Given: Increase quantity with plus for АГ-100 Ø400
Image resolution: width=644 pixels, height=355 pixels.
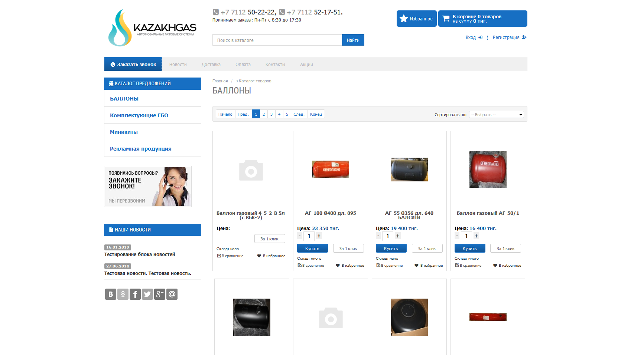Looking at the screenshot, I should click(x=319, y=236).
